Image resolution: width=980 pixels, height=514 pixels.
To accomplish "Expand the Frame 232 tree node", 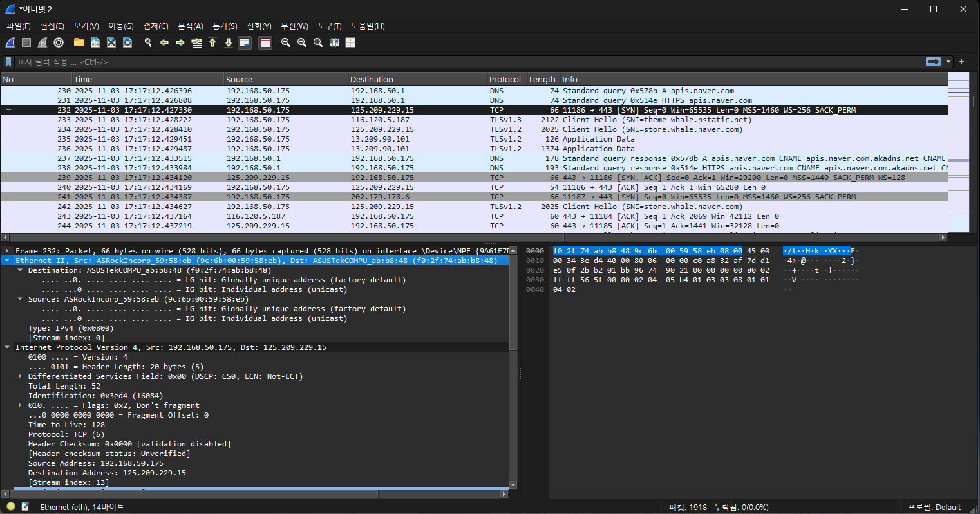I will tap(7, 251).
